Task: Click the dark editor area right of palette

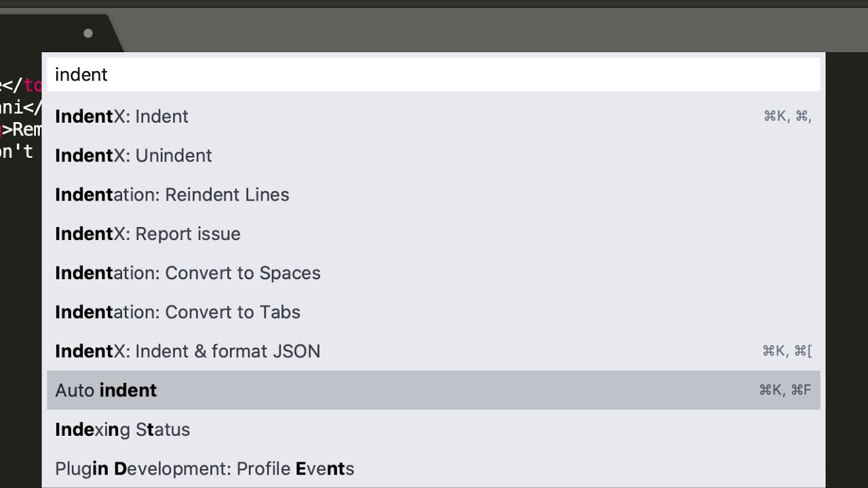Action: click(847, 271)
